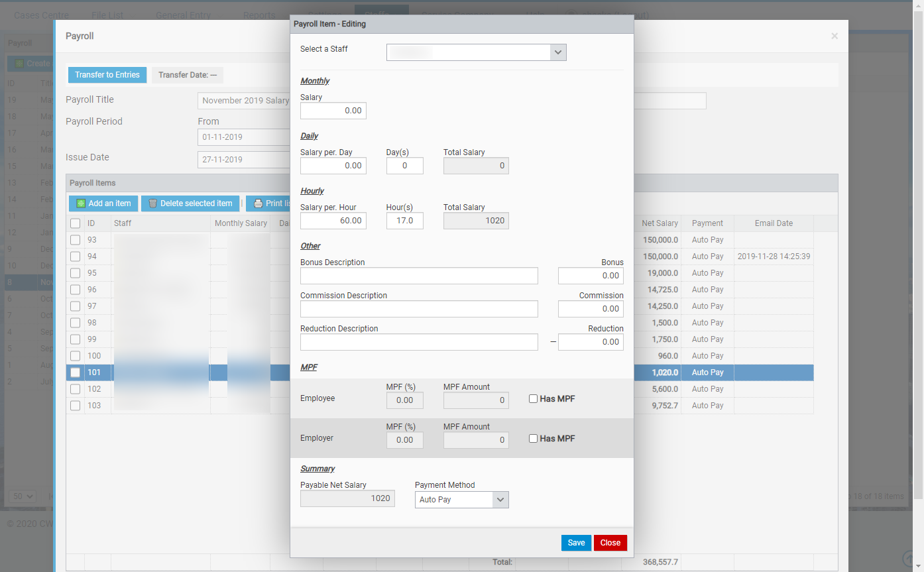Image resolution: width=924 pixels, height=572 pixels.
Task: Click the Payable Net Salary field
Action: (x=347, y=498)
